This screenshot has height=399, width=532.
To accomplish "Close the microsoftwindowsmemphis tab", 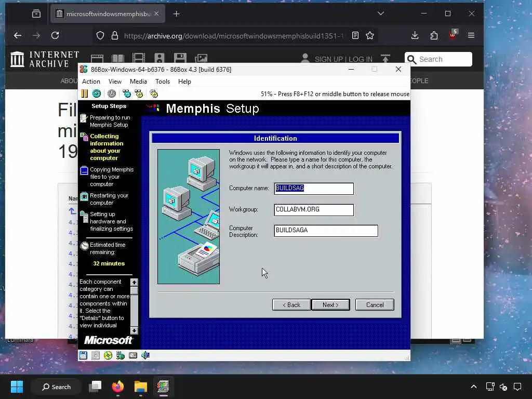I will point(156,14).
